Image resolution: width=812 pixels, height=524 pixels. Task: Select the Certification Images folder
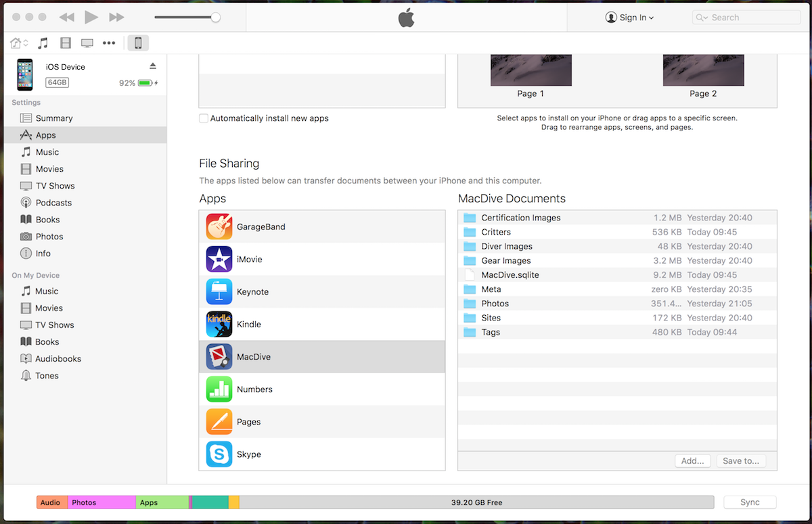pyautogui.click(x=617, y=218)
